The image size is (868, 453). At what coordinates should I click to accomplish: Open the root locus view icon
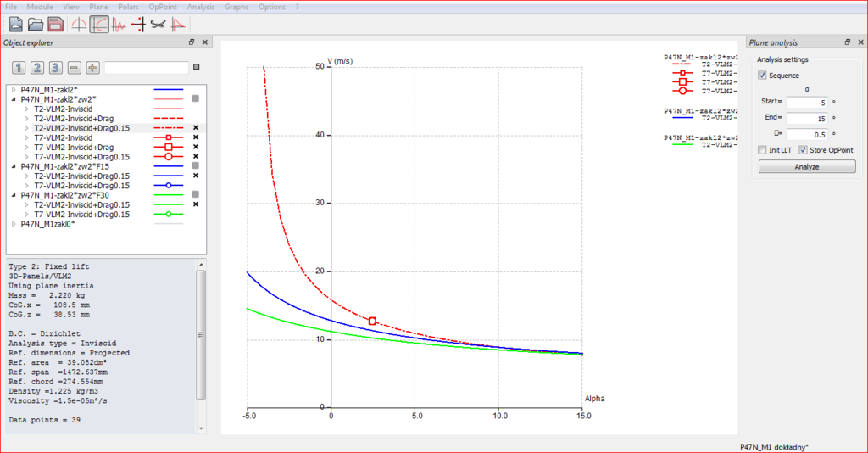pyautogui.click(x=139, y=25)
